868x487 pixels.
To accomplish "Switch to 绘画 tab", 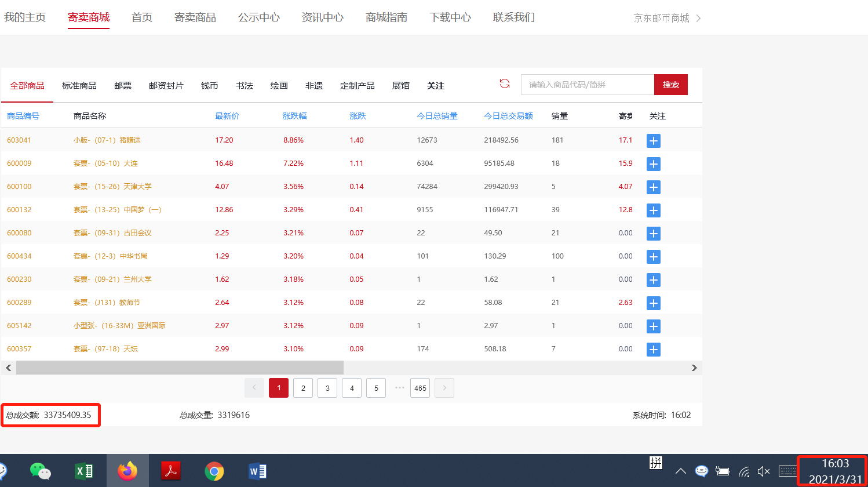I will [x=279, y=85].
